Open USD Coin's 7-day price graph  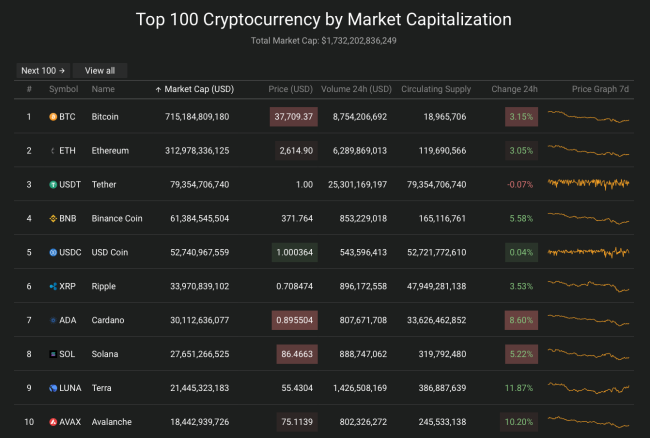(588, 252)
